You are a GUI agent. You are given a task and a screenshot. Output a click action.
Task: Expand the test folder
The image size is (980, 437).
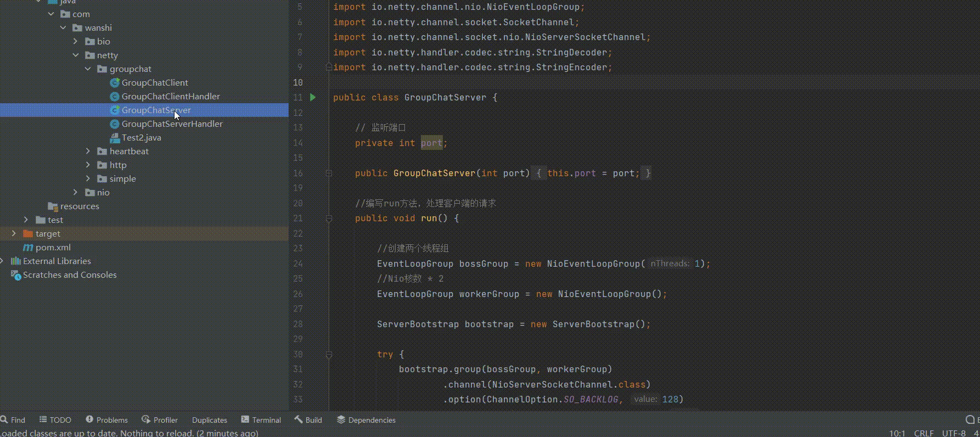click(x=26, y=220)
